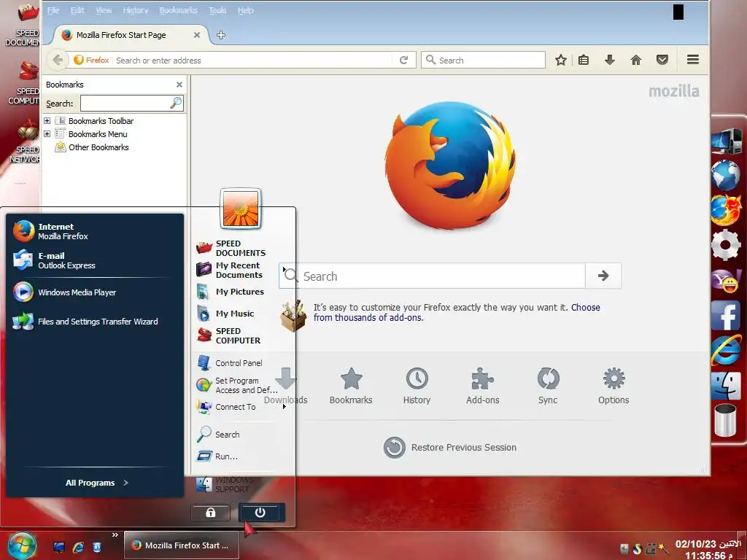Click Restore Previous Session
This screenshot has height=560, width=747.
(450, 447)
